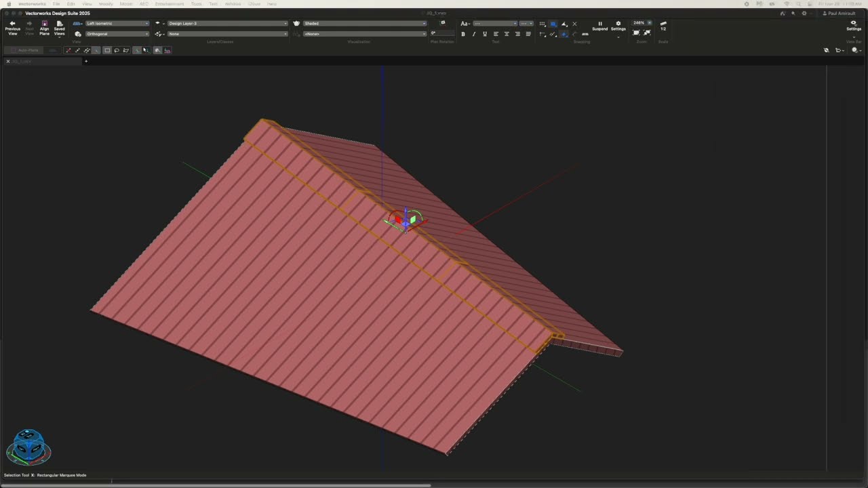Align text to center
The height and width of the screenshot is (488, 868).
[x=507, y=34]
